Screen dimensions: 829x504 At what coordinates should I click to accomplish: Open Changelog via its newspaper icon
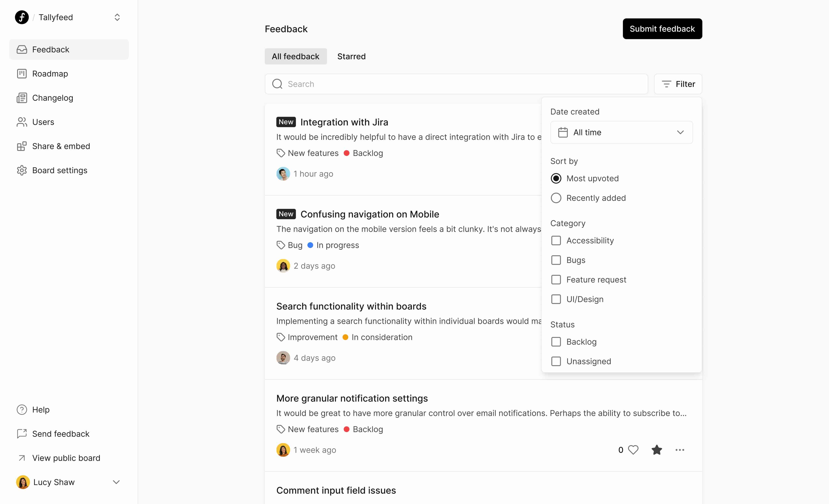tap(22, 98)
